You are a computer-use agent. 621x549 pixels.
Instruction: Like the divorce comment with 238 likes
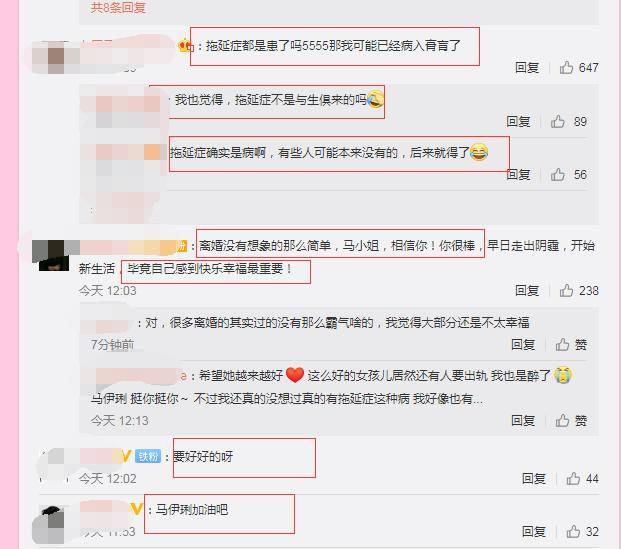point(566,290)
